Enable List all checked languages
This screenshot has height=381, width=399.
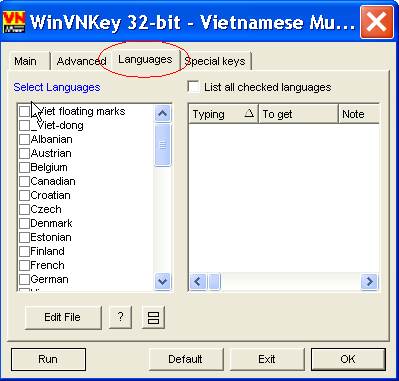(193, 87)
